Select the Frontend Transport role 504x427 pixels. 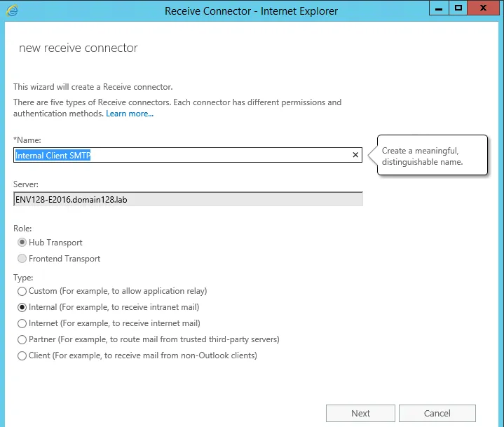click(23, 259)
